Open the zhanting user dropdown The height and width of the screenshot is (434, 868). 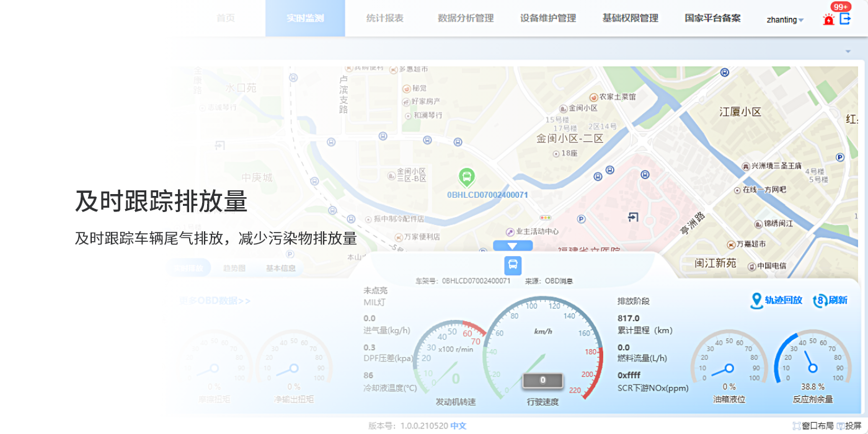pyautogui.click(x=785, y=19)
